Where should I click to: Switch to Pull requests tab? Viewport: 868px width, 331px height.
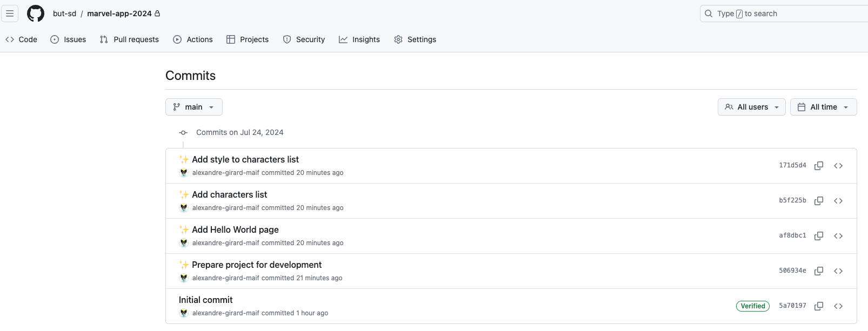[129, 39]
